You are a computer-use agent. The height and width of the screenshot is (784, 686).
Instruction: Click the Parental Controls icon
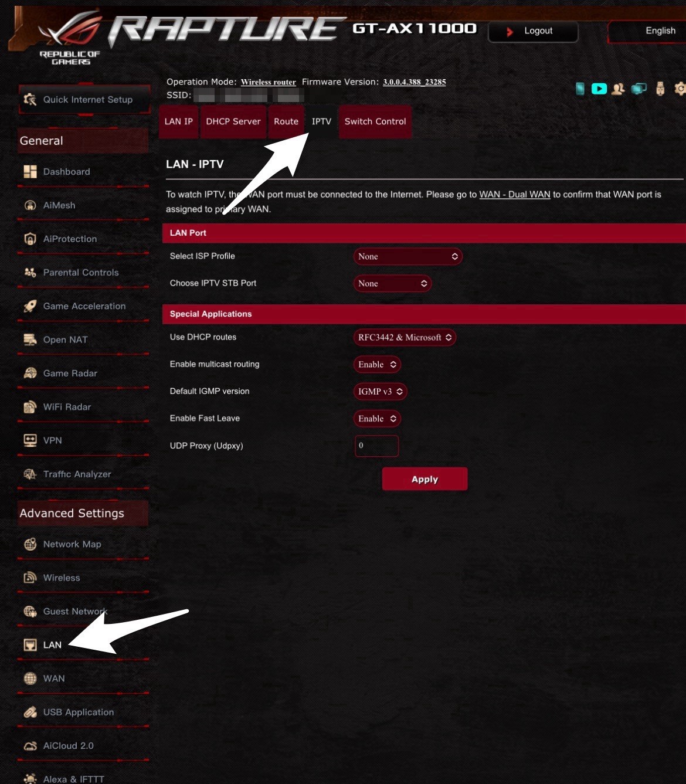click(x=30, y=273)
